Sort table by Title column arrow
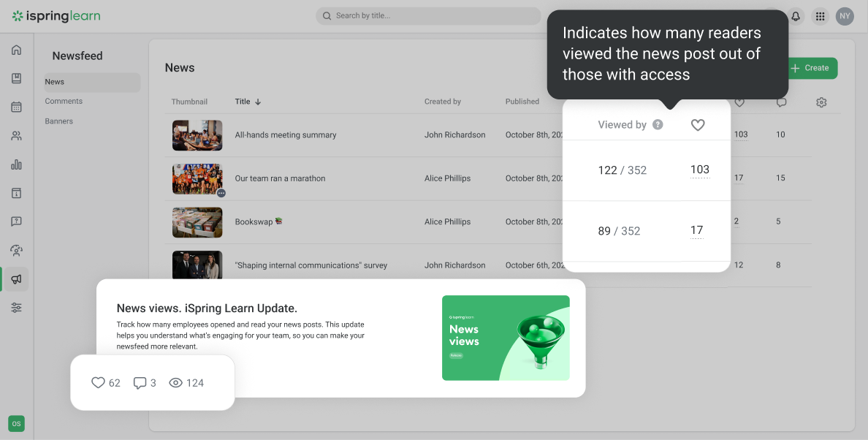Image resolution: width=868 pixels, height=440 pixels. 258,102
